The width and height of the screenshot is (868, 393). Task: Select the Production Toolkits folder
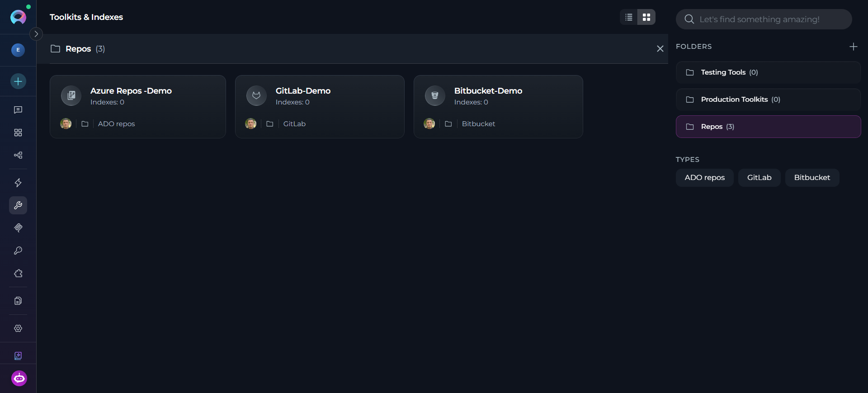pos(769,99)
